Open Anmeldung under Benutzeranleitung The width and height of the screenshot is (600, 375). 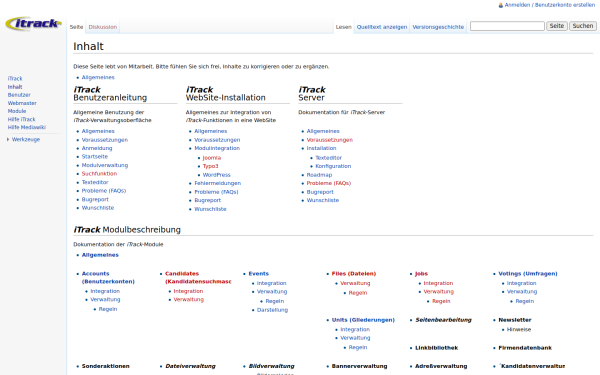coord(97,148)
